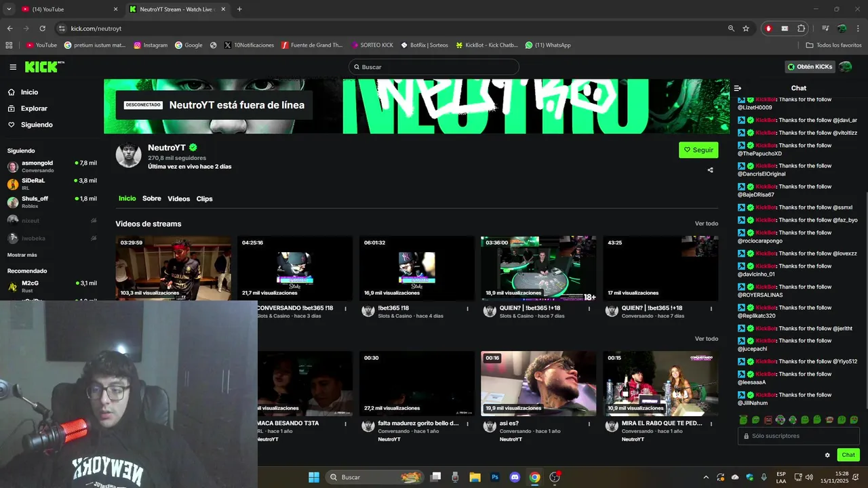The height and width of the screenshot is (488, 868).
Task: Show hidden system tray icons
Action: click(705, 477)
